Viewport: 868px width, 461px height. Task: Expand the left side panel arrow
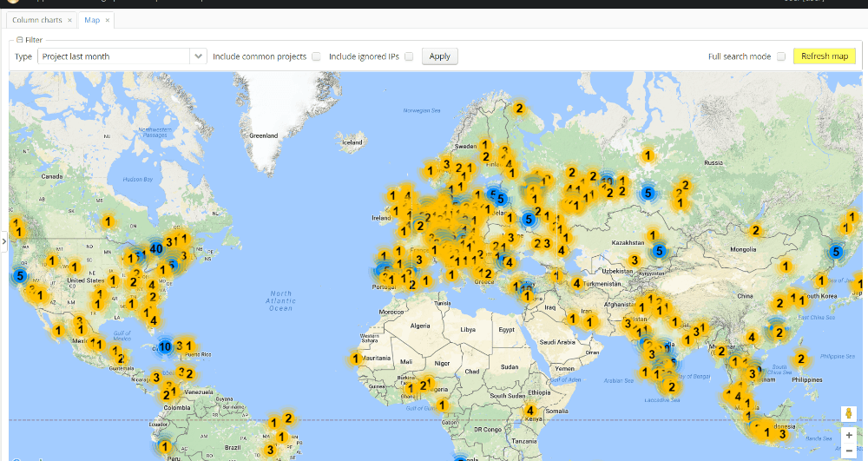(x=3, y=241)
